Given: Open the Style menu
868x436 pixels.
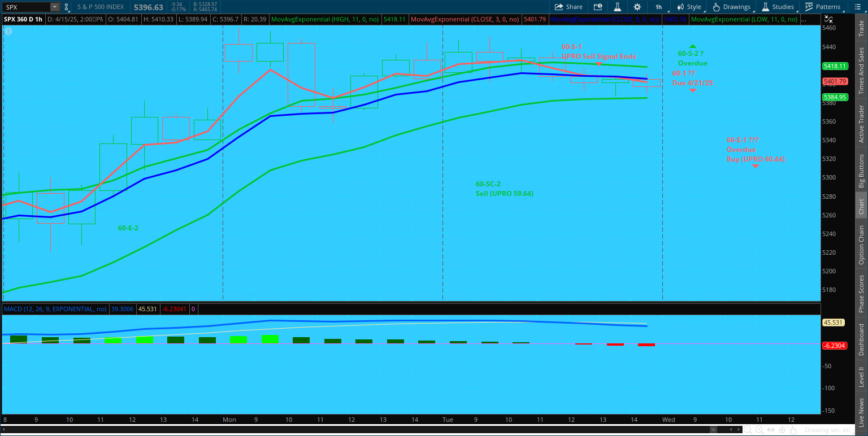Looking at the screenshot, I should pos(688,7).
